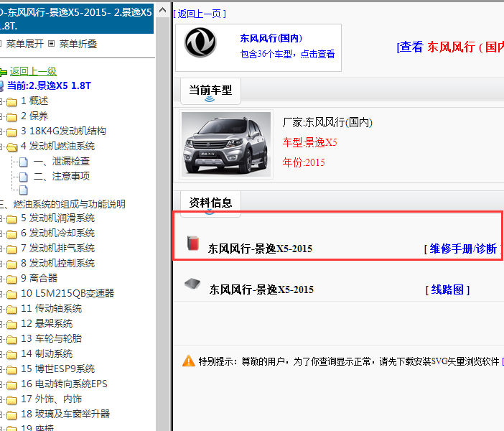Image resolution: width=504 pixels, height=431 pixels.
Task: Click the gray wiring diagram icon
Action: (x=192, y=283)
